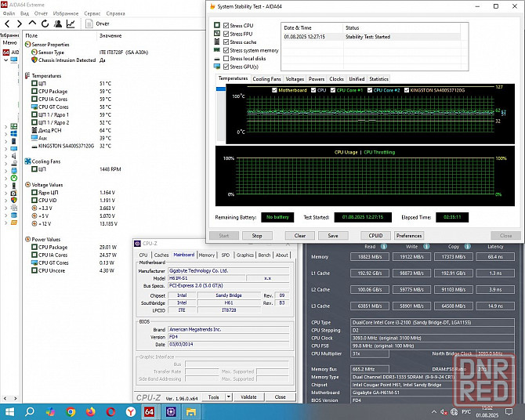Viewport: 525px width, 420px height.
Task: Open the Caches tab in CPU-Z
Action: tap(161, 255)
